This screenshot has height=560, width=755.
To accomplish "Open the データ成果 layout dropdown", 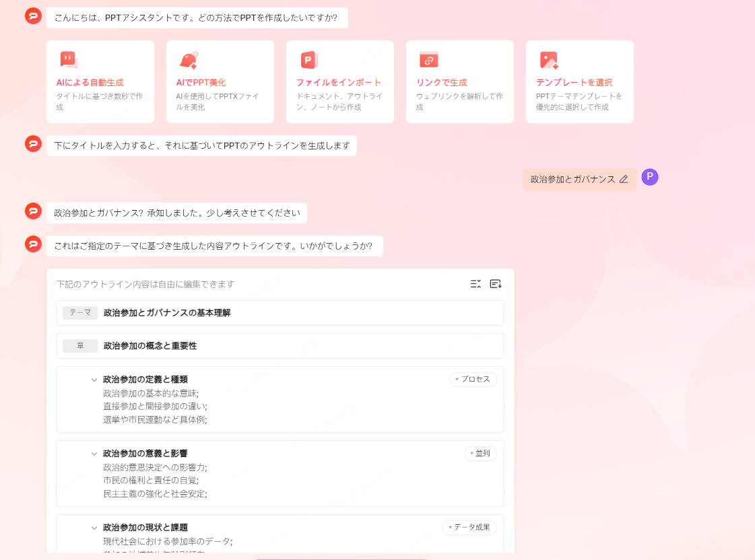I will (x=469, y=528).
